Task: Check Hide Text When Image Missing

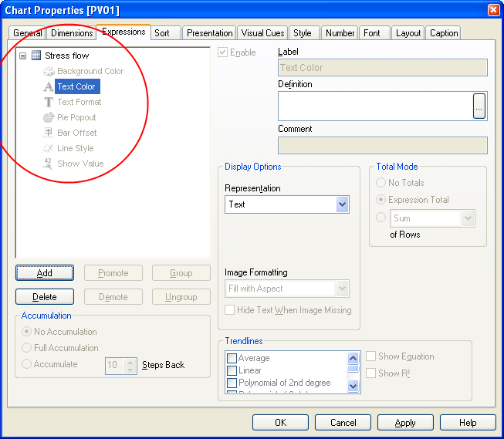Action: click(x=229, y=310)
